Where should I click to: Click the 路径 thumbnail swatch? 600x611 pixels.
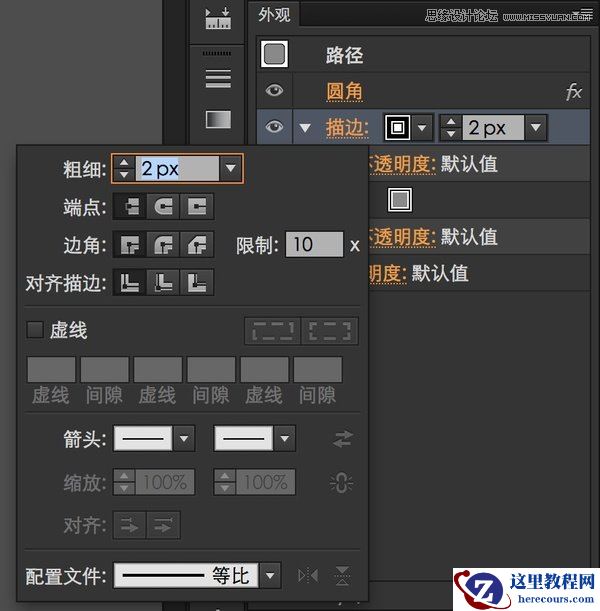(x=274, y=54)
